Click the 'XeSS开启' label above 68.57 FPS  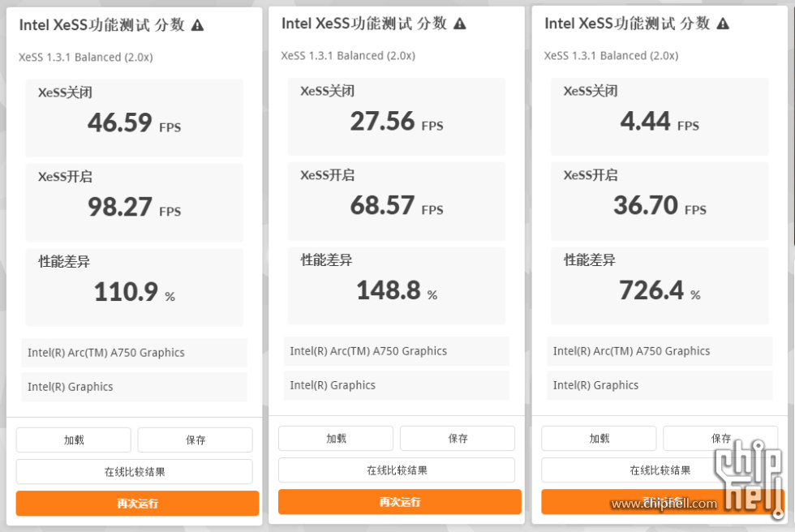tap(327, 175)
